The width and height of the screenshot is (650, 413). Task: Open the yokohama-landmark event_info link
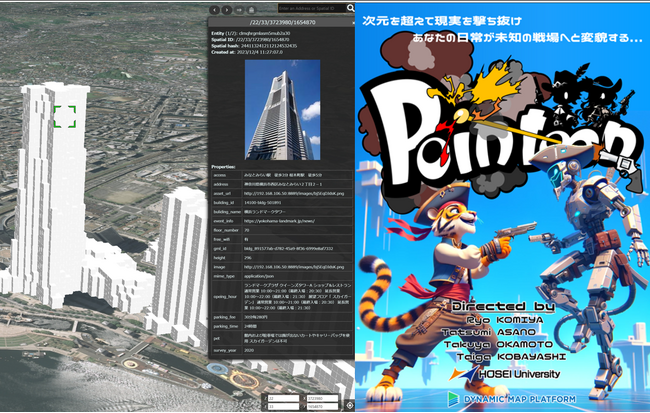pyautogui.click(x=279, y=221)
